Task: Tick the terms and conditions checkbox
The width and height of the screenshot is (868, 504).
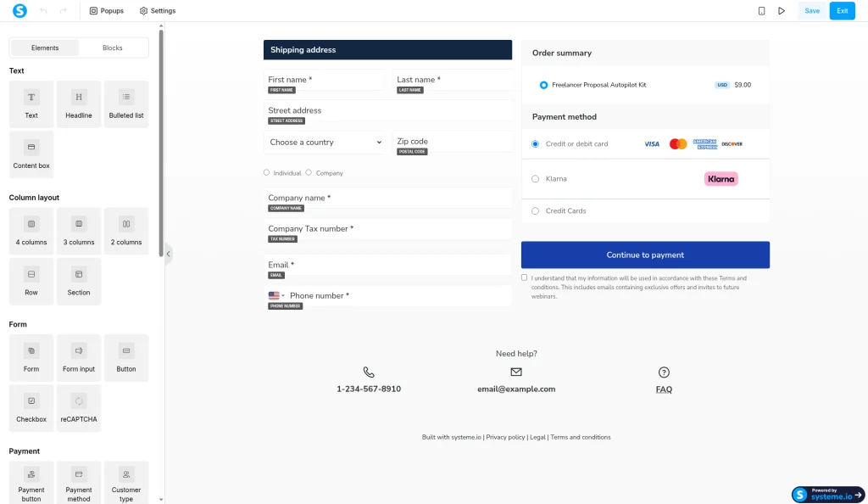Action: [524, 277]
